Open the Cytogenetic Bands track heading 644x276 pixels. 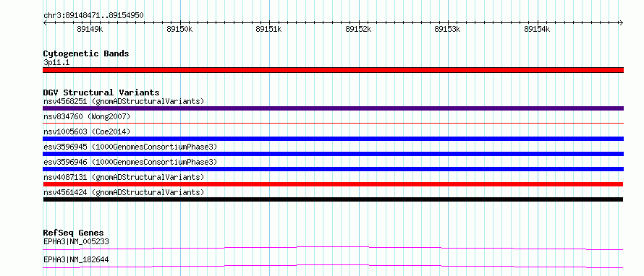pyautogui.click(x=86, y=53)
